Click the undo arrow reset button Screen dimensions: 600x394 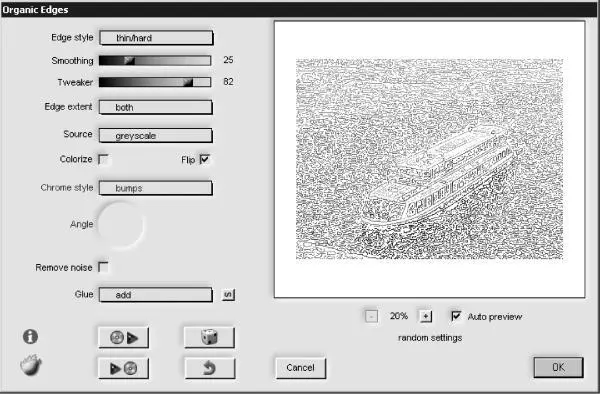209,368
